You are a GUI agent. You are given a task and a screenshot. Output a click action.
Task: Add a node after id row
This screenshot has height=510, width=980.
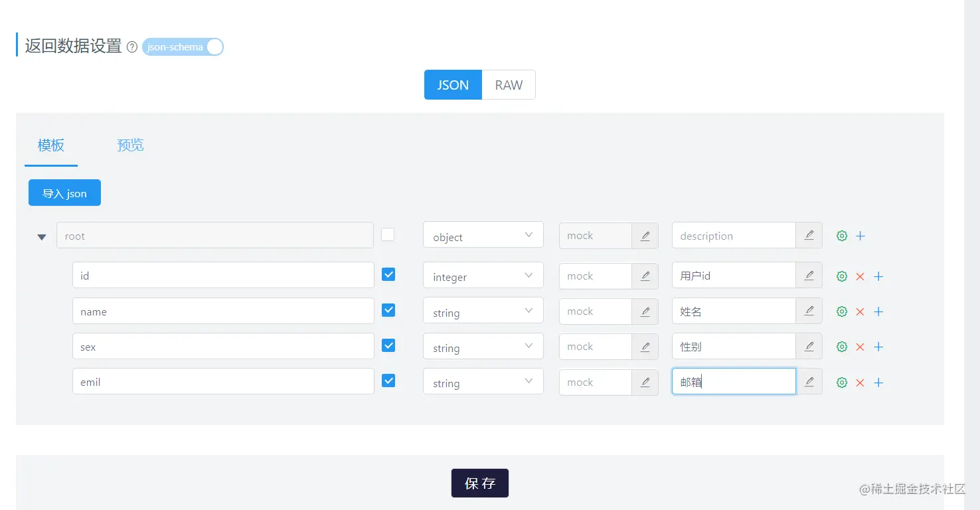(x=878, y=276)
